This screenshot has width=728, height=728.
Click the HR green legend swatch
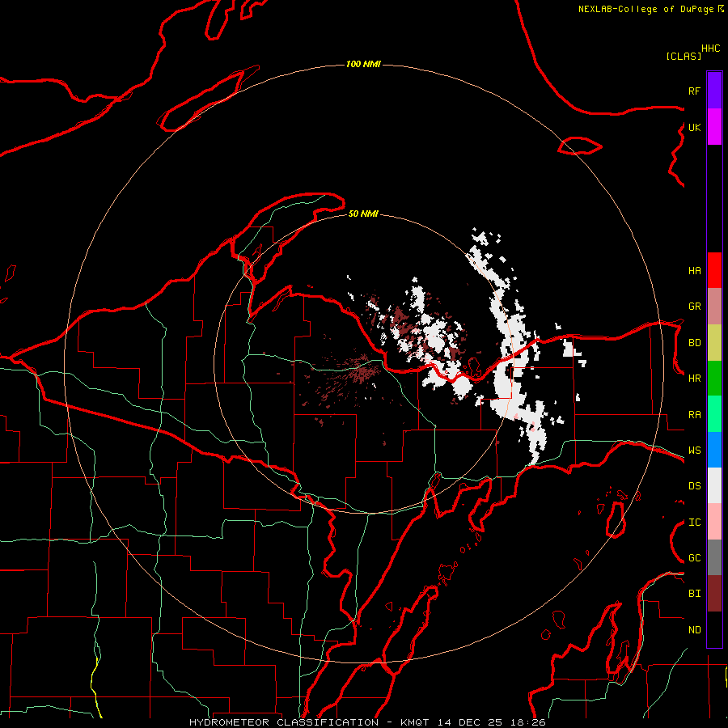pyautogui.click(x=714, y=379)
